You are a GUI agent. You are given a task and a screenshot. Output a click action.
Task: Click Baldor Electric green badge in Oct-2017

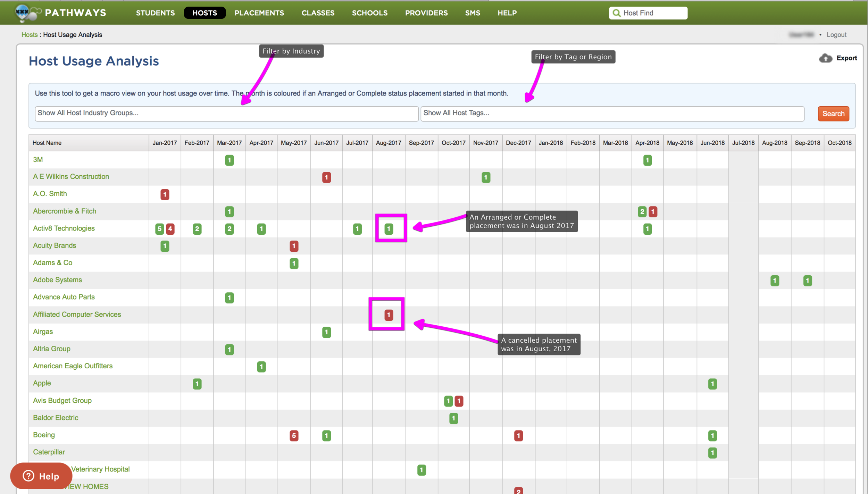point(453,418)
